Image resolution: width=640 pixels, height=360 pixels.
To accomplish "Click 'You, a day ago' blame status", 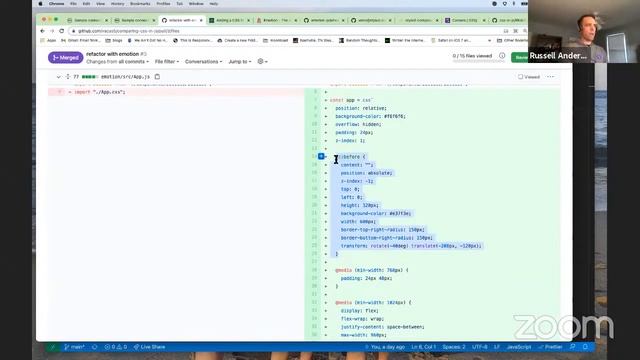I will click(384, 347).
